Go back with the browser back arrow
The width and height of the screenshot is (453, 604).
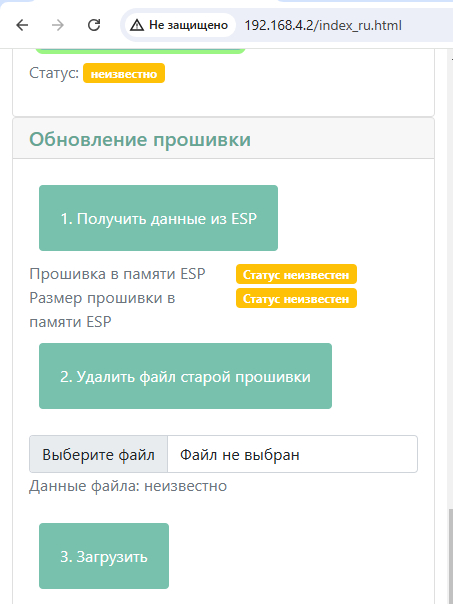coord(22,25)
